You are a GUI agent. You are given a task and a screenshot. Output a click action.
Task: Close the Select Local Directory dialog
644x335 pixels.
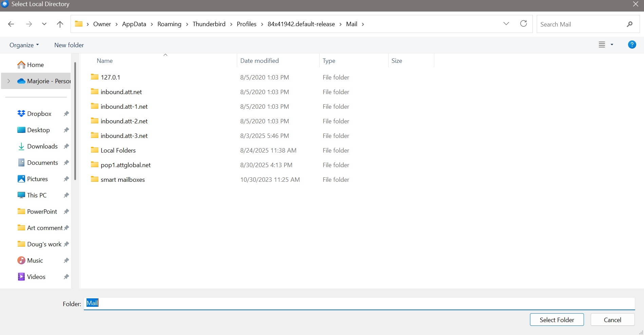[636, 4]
